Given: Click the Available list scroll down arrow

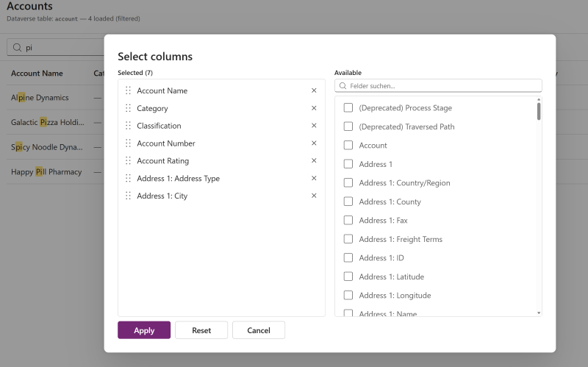Looking at the screenshot, I should pos(539,313).
